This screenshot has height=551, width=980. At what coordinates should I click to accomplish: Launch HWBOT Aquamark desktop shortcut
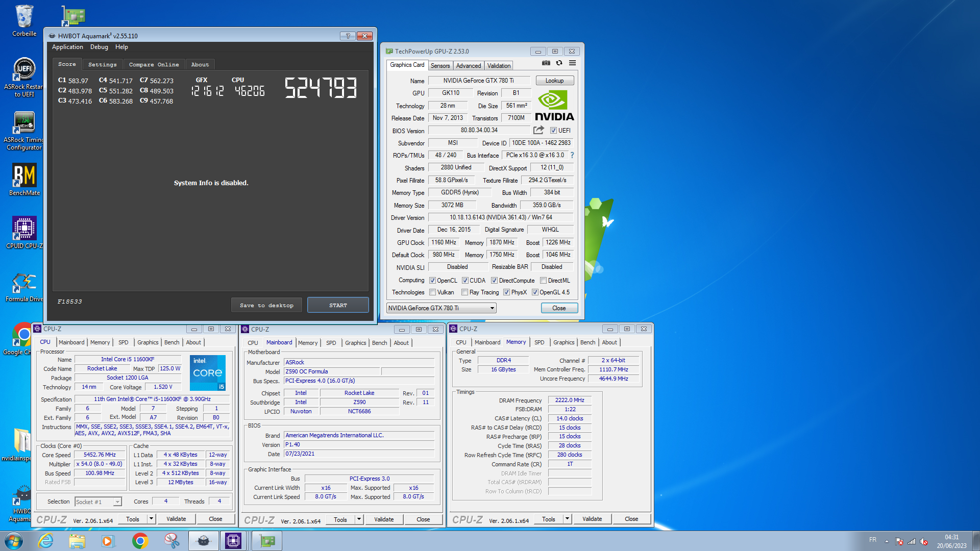pos(21,504)
